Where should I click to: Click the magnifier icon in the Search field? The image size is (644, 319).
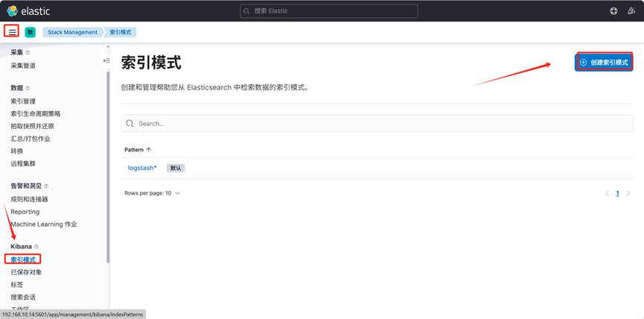pos(130,123)
